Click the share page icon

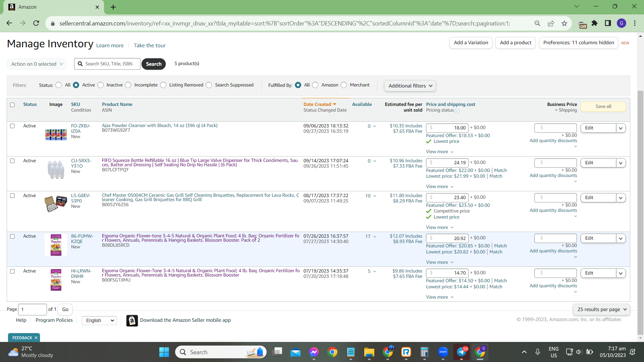pyautogui.click(x=551, y=23)
